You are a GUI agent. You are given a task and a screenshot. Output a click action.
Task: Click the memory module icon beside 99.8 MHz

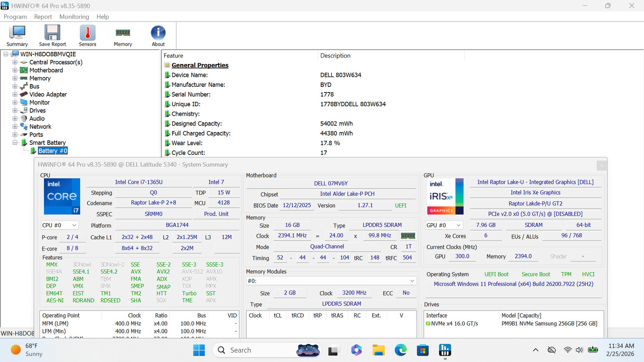coord(408,236)
